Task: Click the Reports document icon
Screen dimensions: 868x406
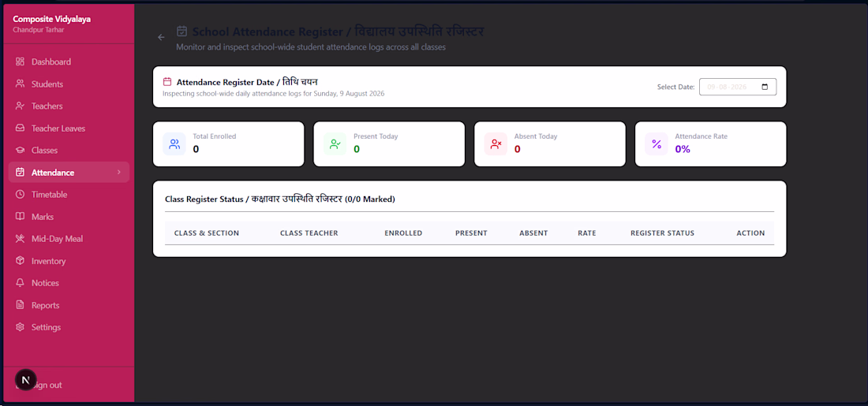Action: click(x=20, y=305)
